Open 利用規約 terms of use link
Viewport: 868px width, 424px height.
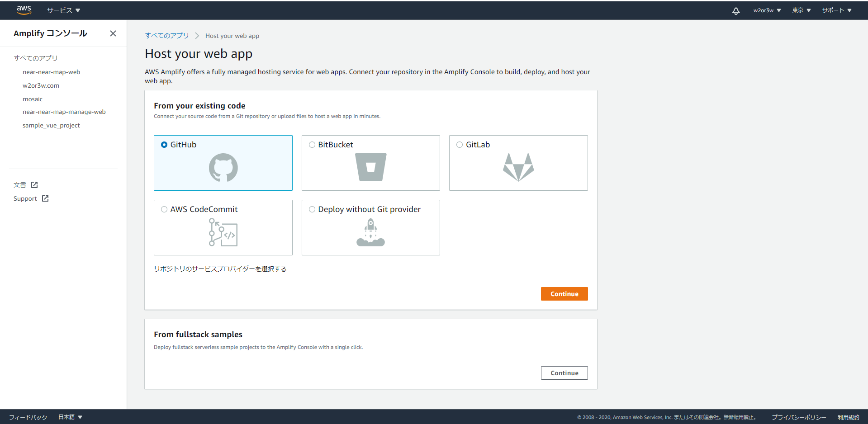(x=848, y=417)
